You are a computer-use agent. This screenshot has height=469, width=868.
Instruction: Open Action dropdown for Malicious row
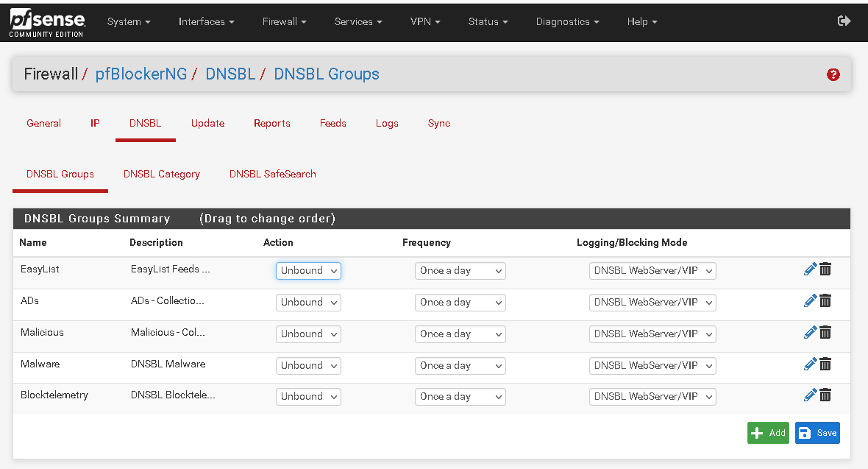click(308, 334)
